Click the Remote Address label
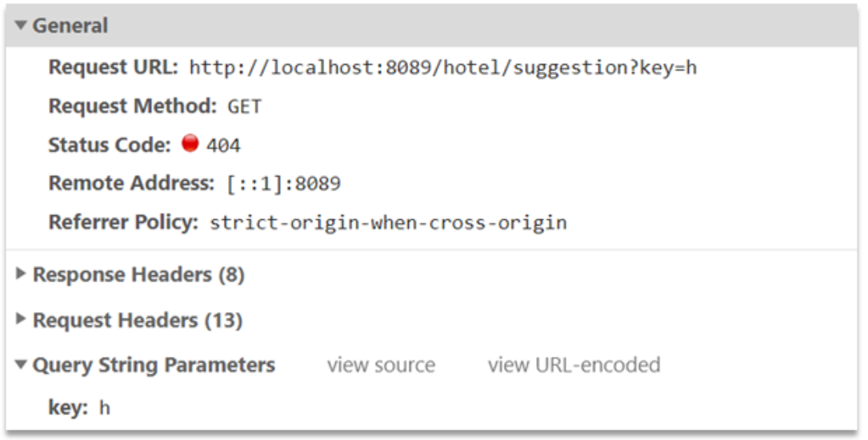The image size is (868, 440). 131,183
